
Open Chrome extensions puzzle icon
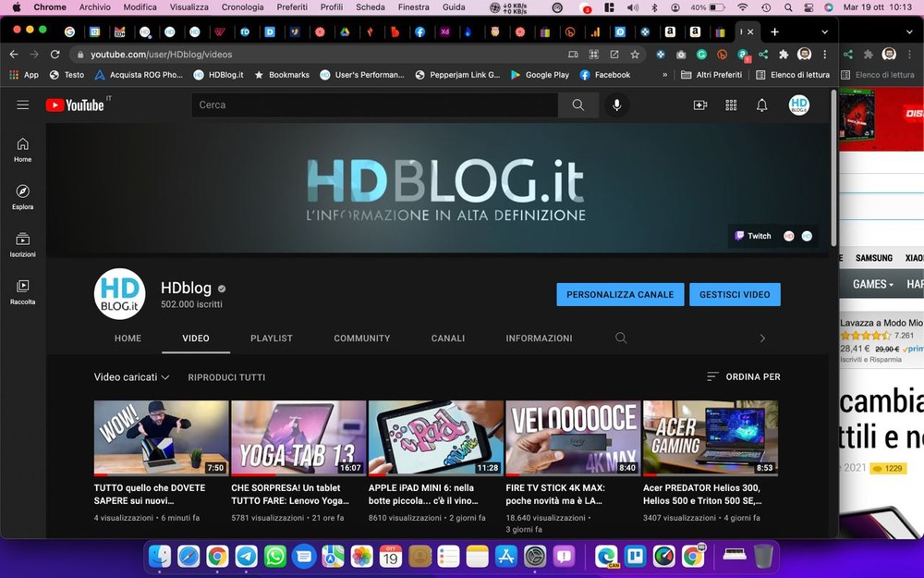click(784, 55)
